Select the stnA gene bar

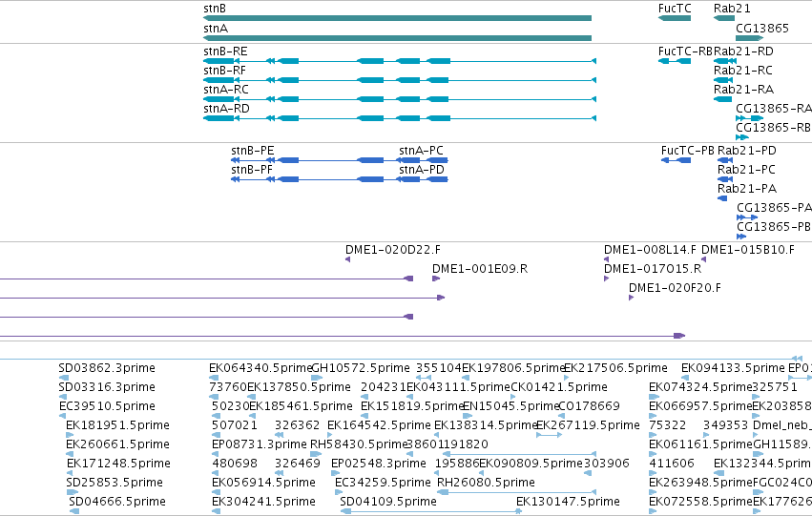tap(397, 38)
